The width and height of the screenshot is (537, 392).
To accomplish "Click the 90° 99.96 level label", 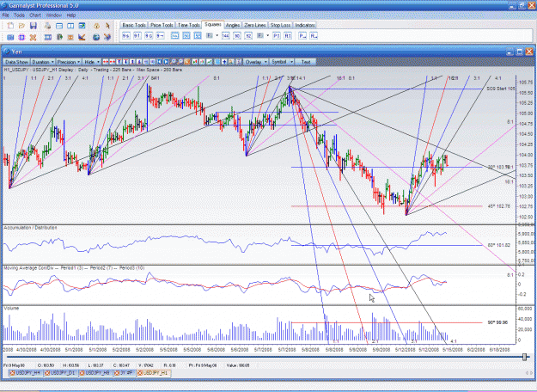I will tap(497, 322).
